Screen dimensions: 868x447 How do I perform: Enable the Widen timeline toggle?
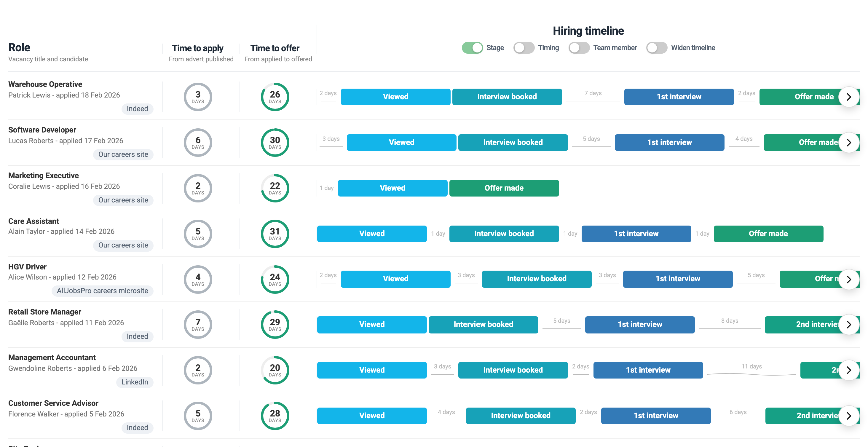point(656,48)
